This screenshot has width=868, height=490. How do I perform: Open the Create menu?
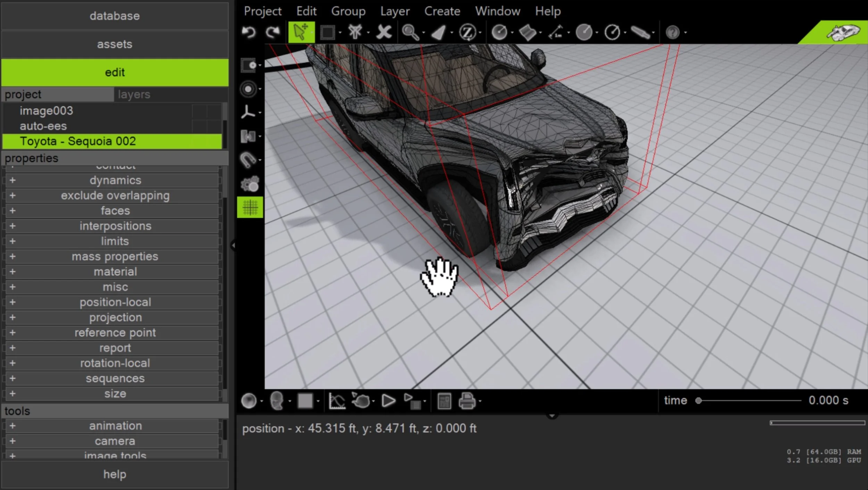coord(442,11)
